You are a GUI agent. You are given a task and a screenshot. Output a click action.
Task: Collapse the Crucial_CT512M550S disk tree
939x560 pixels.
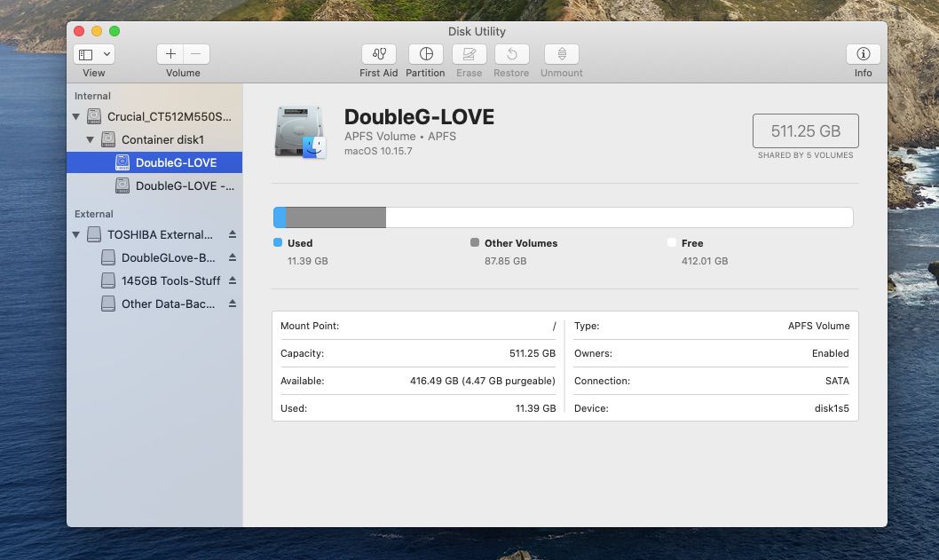(x=76, y=117)
